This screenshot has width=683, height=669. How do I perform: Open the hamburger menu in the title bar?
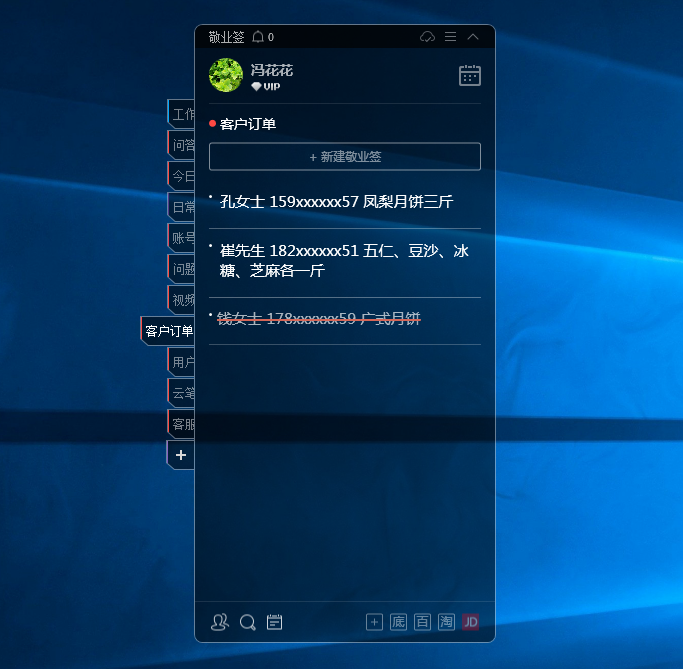[450, 37]
